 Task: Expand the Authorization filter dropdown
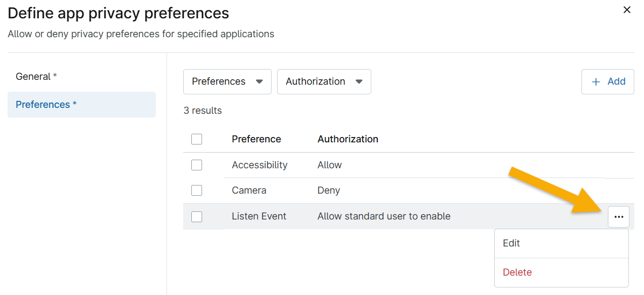tap(323, 81)
